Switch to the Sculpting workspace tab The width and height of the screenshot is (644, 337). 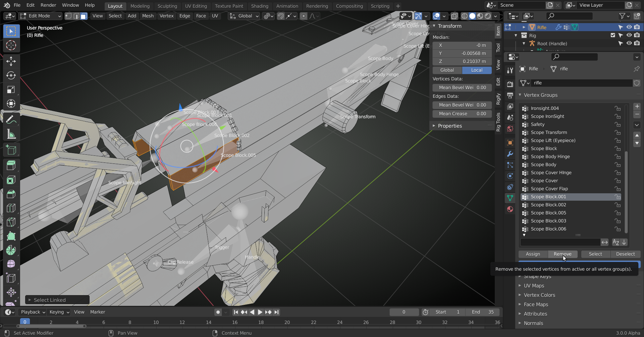tap(167, 6)
